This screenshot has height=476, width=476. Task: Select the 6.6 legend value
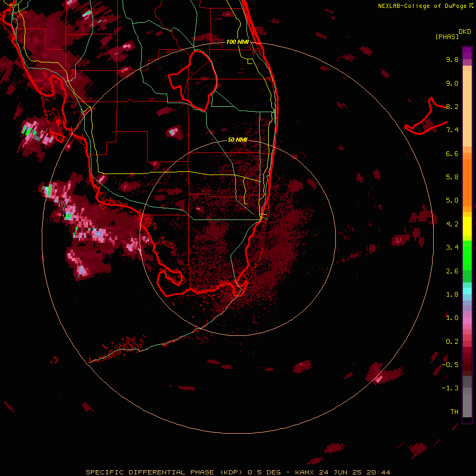click(x=452, y=153)
